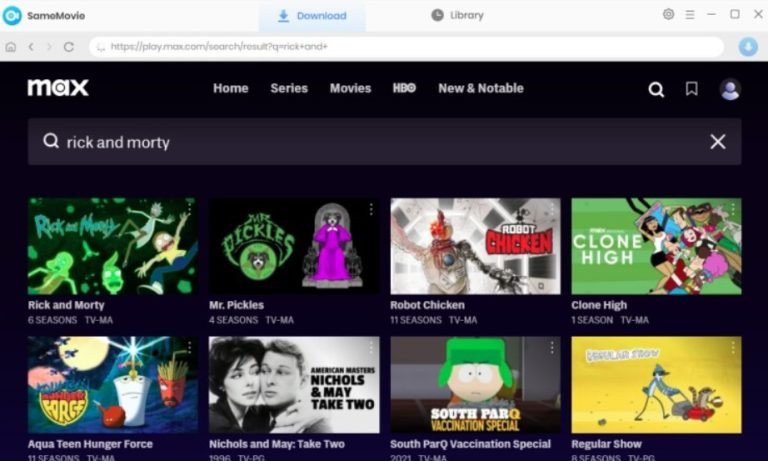
Task: Clear search with the X button
Action: [x=717, y=142]
